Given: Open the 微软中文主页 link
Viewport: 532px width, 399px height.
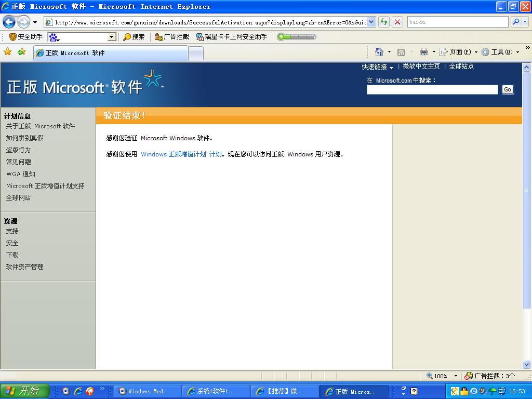Looking at the screenshot, I should click(x=421, y=66).
